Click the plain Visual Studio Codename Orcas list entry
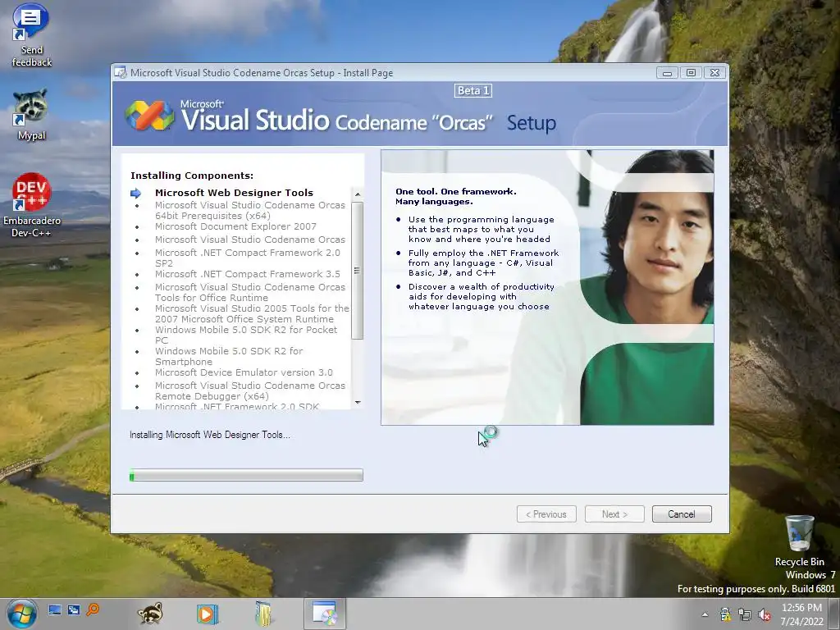The width and height of the screenshot is (840, 630). (x=250, y=240)
